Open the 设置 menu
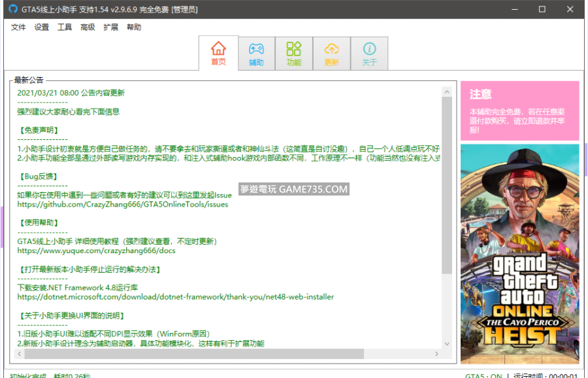Viewport: 588px width, 378px height. 42,27
